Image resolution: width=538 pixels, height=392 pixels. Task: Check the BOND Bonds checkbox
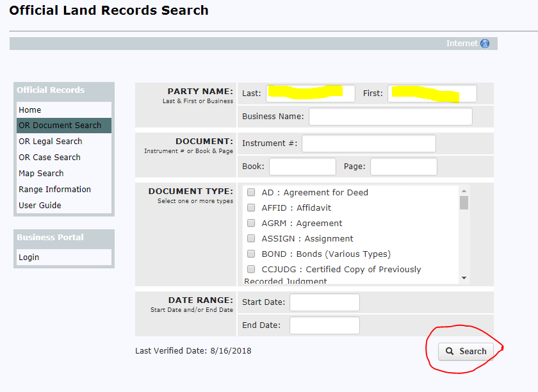(x=251, y=254)
